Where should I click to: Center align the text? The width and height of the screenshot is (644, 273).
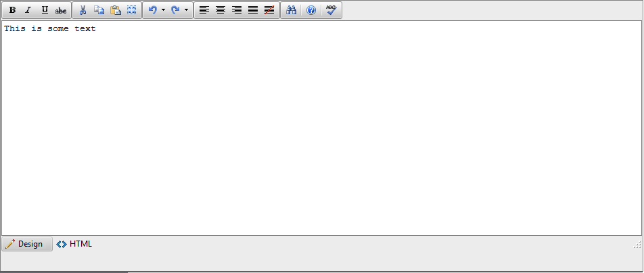(x=221, y=10)
